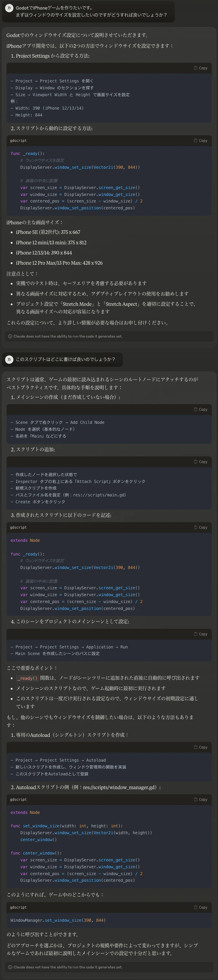Click Copy on the Main Scene setting steps block

[x=202, y=634]
